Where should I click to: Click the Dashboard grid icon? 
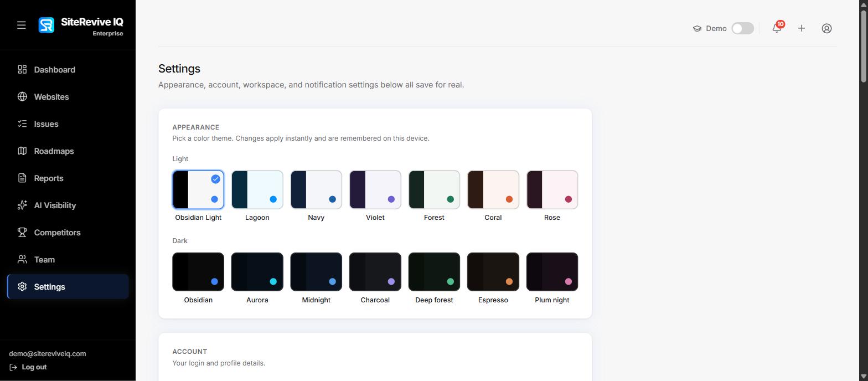(x=22, y=69)
